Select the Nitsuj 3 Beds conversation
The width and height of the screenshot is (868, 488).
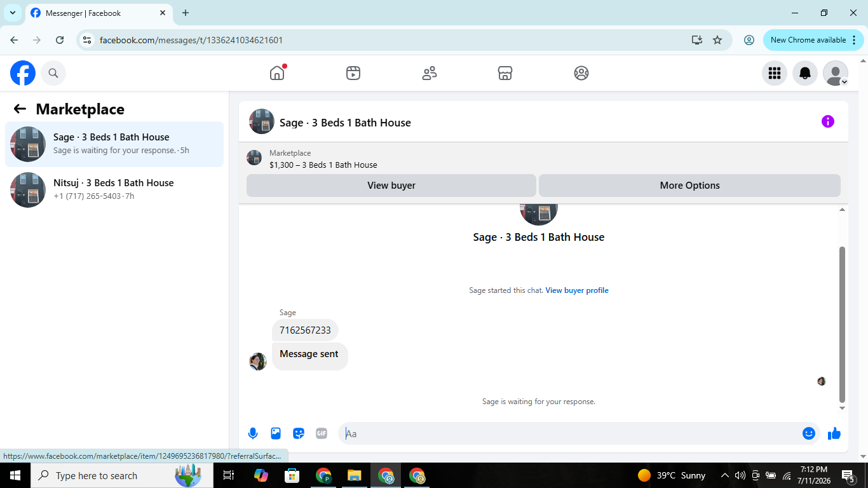(114, 190)
